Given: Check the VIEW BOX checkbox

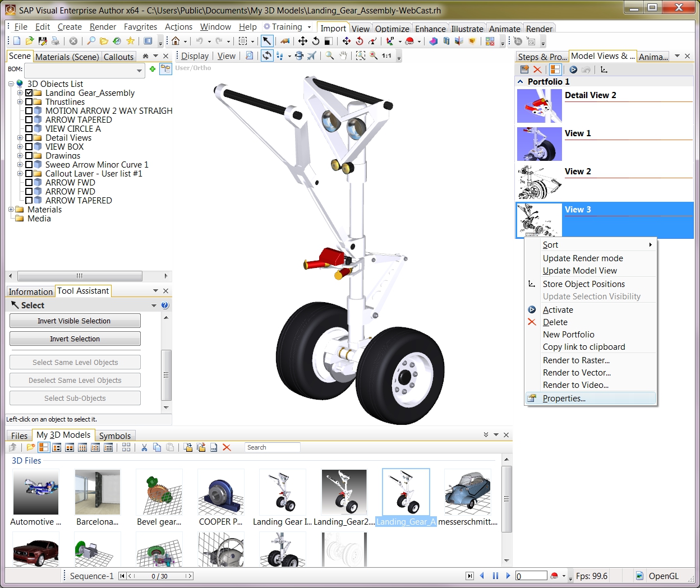Looking at the screenshot, I should [29, 147].
